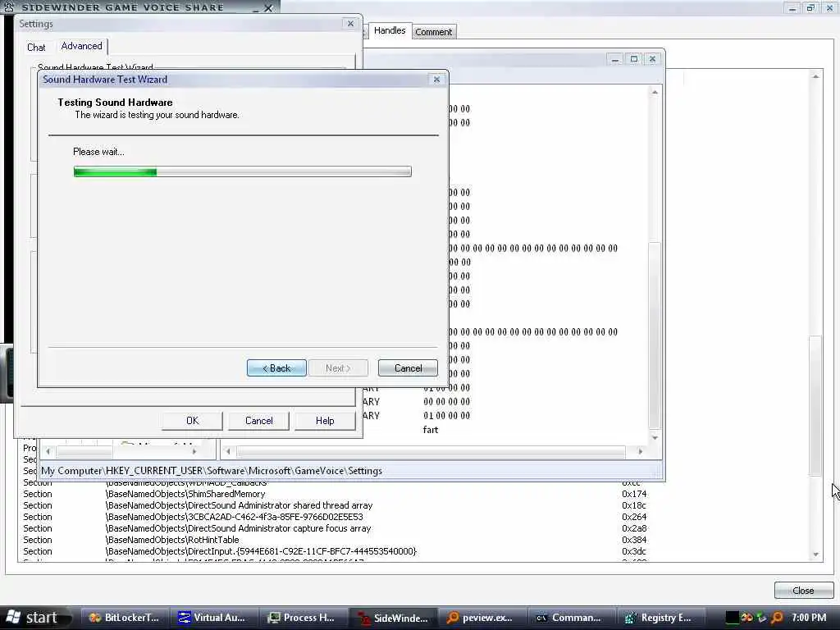The width and height of the screenshot is (840, 630).
Task: Click the Registry Editor status bar key path
Action: pos(212,471)
